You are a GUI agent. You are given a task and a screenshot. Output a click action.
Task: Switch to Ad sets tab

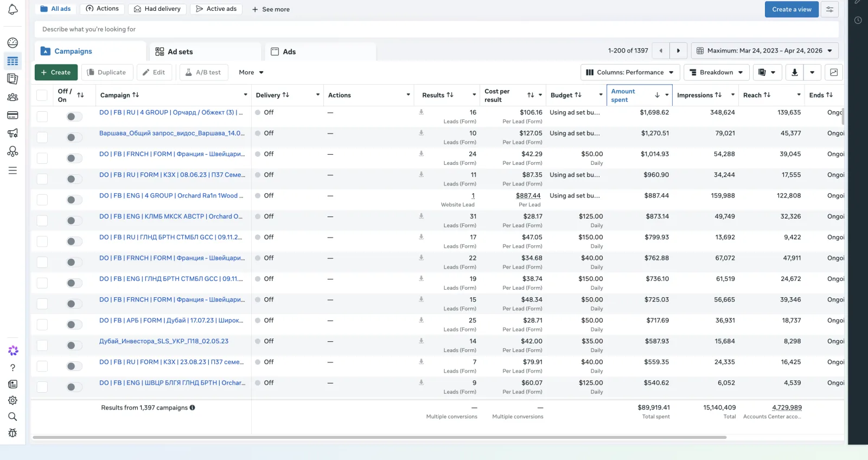click(x=206, y=52)
